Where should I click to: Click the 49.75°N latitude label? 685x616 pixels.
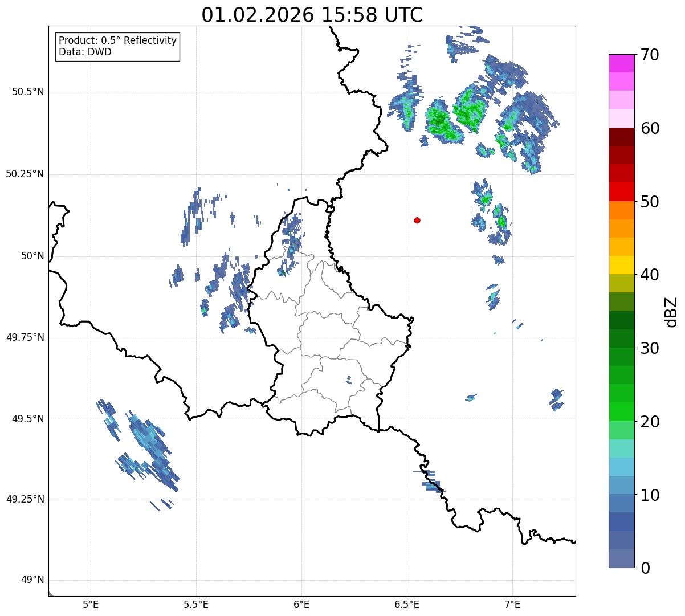(x=25, y=337)
